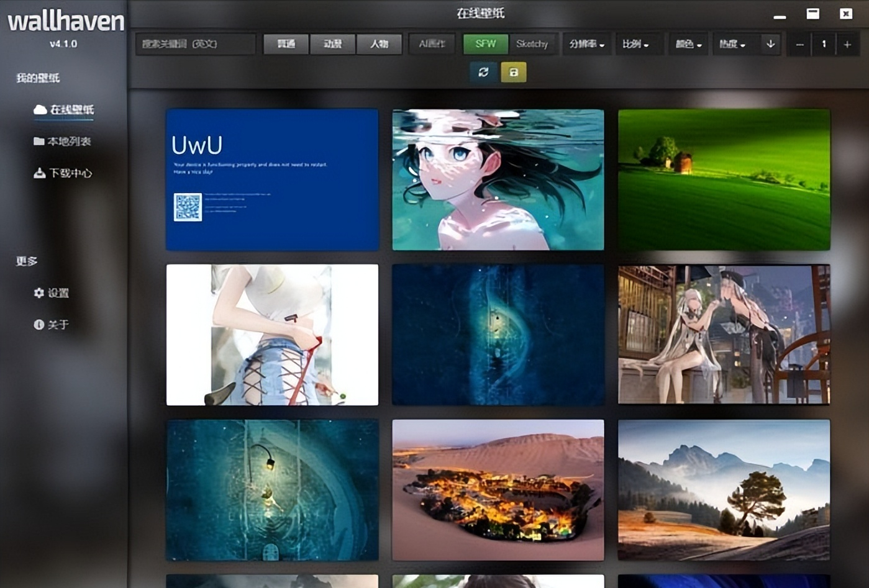Viewport: 869px width, 588px height.
Task: Open the UwU blue screen wallpaper thumbnail
Action: click(x=272, y=180)
